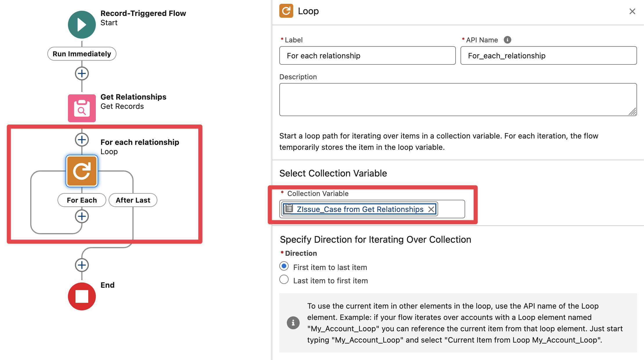Add element above For each relationship loop
This screenshot has height=360, width=644.
pos(82,140)
